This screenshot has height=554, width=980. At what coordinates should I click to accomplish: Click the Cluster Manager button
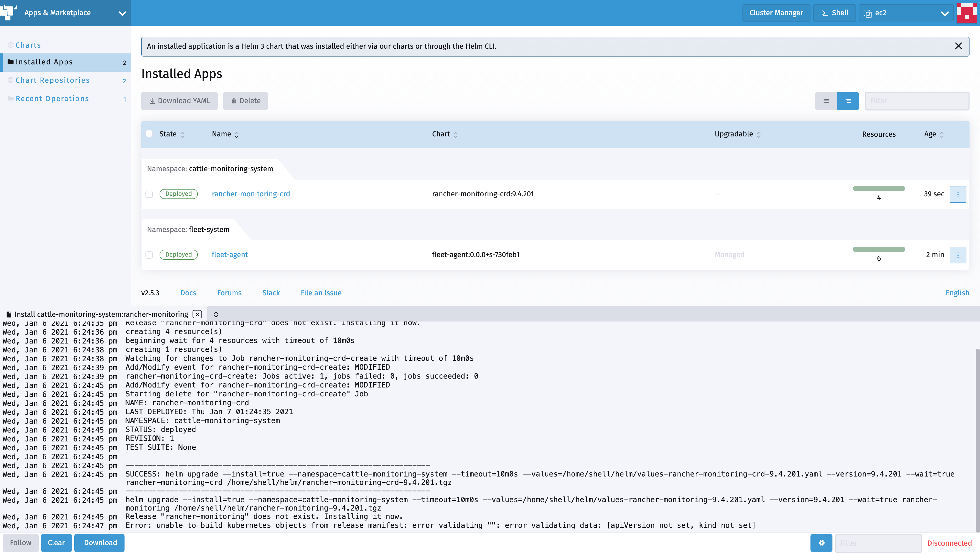776,13
